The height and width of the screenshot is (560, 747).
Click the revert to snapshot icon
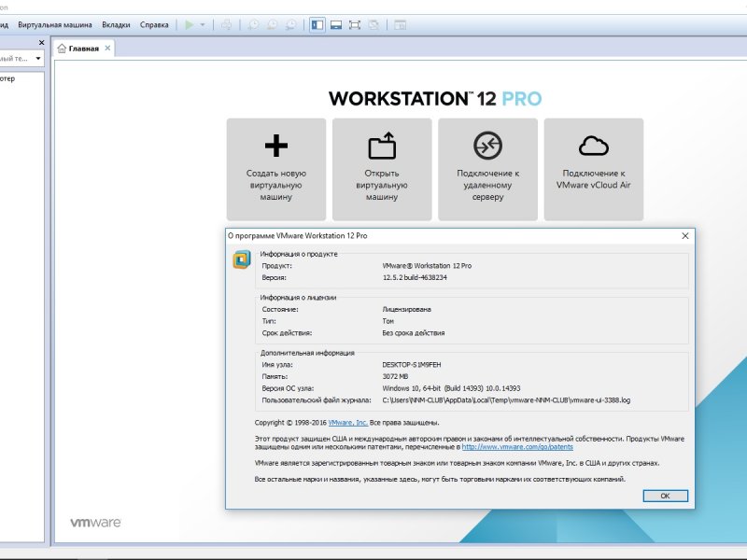[x=272, y=25]
